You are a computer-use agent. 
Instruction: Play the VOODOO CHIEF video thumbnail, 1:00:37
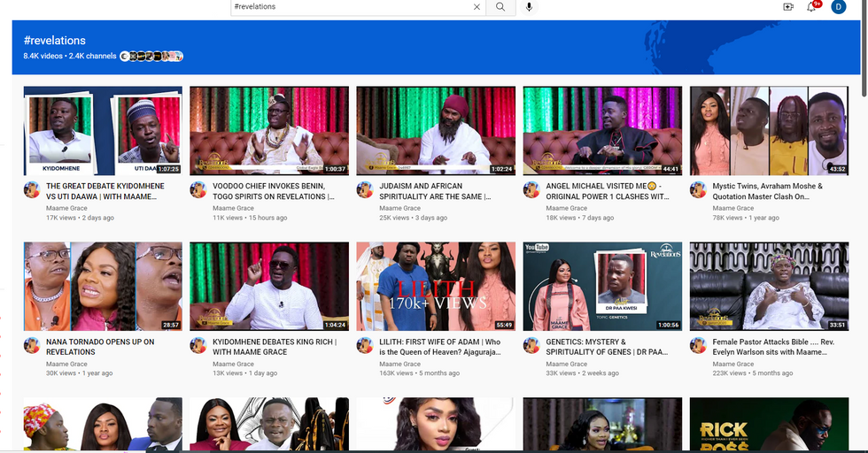[269, 131]
